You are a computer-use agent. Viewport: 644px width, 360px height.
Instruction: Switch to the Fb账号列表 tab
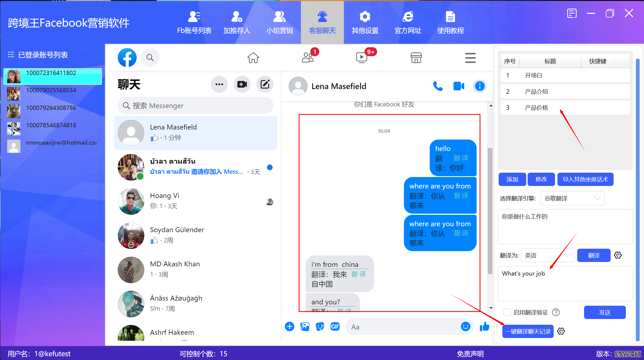point(194,22)
